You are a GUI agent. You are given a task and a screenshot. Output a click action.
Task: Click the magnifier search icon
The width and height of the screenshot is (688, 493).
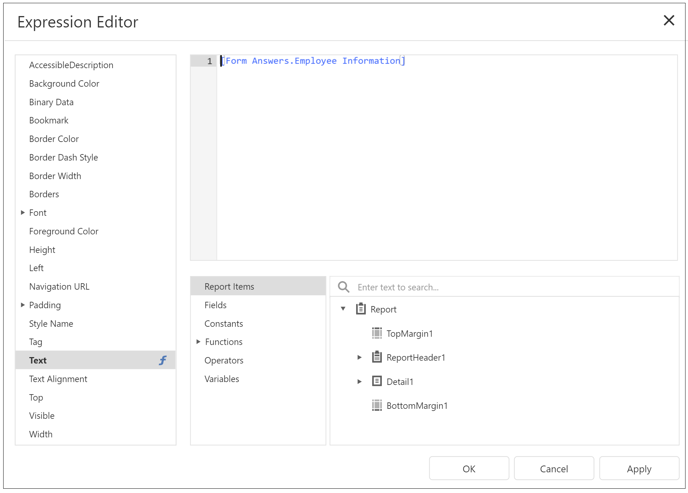[344, 287]
